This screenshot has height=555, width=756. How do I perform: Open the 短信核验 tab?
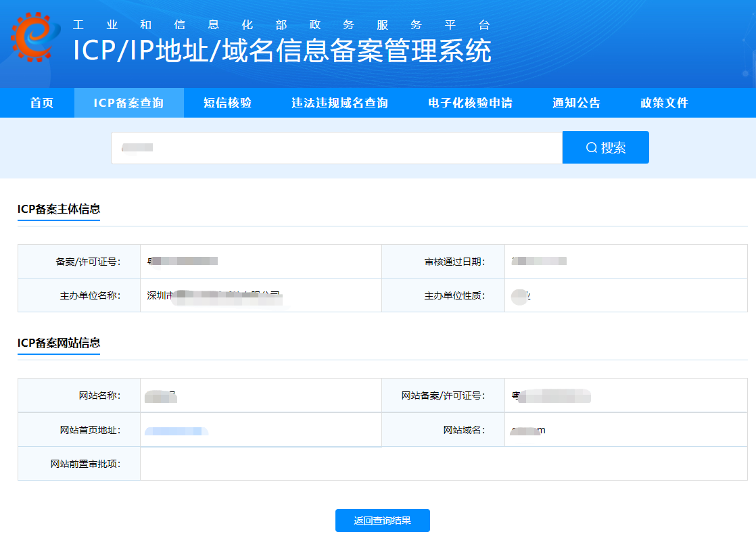227,103
